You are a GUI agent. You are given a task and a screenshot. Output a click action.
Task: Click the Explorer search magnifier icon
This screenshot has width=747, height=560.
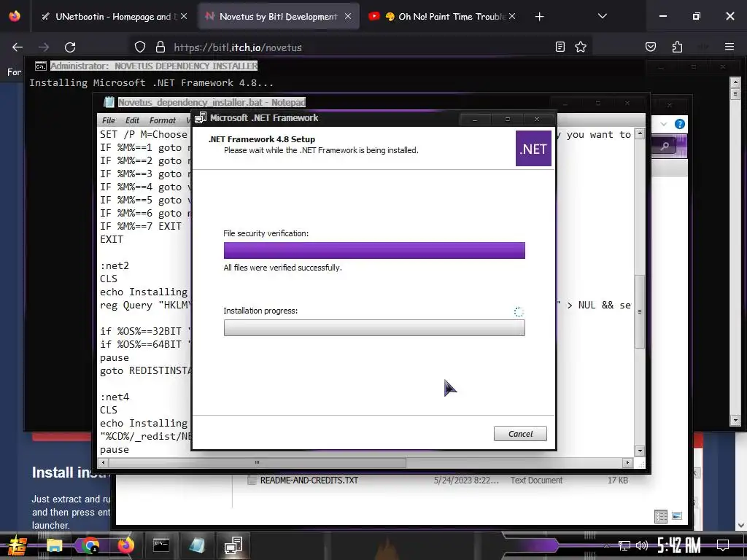click(x=665, y=146)
